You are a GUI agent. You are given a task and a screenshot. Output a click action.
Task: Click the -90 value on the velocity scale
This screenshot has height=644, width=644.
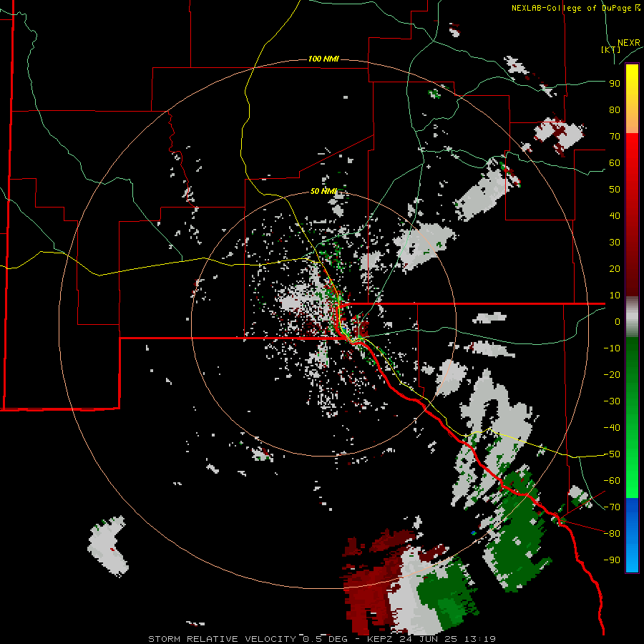pos(612,560)
